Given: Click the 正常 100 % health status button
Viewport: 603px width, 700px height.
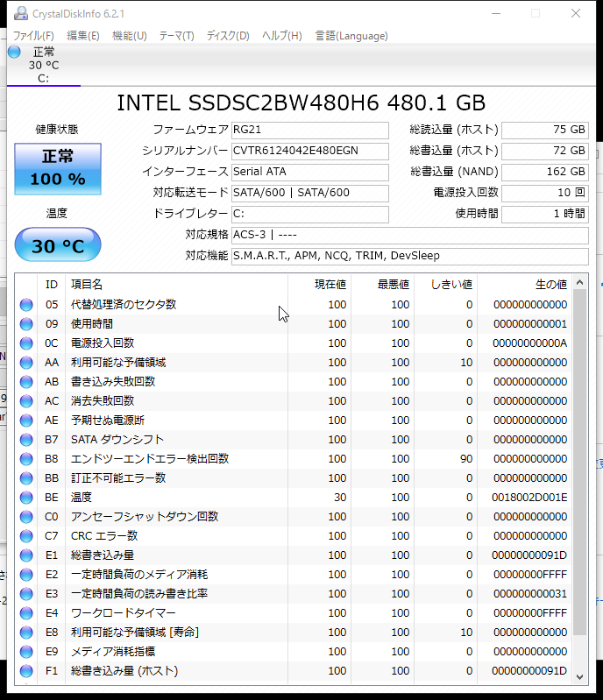Looking at the screenshot, I should pyautogui.click(x=58, y=169).
